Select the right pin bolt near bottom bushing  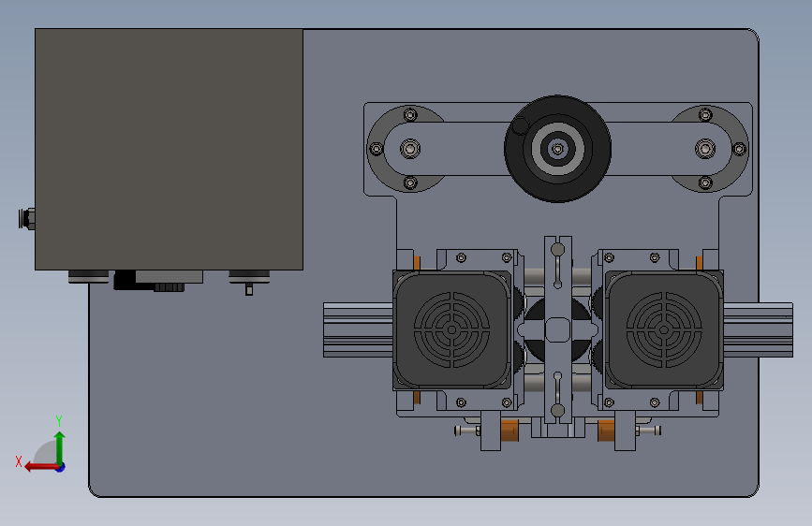pyautogui.click(x=648, y=431)
